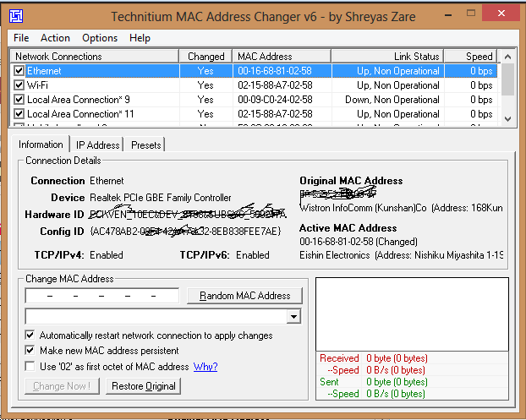
Task: Open the Action menu
Action: pyautogui.click(x=55, y=38)
